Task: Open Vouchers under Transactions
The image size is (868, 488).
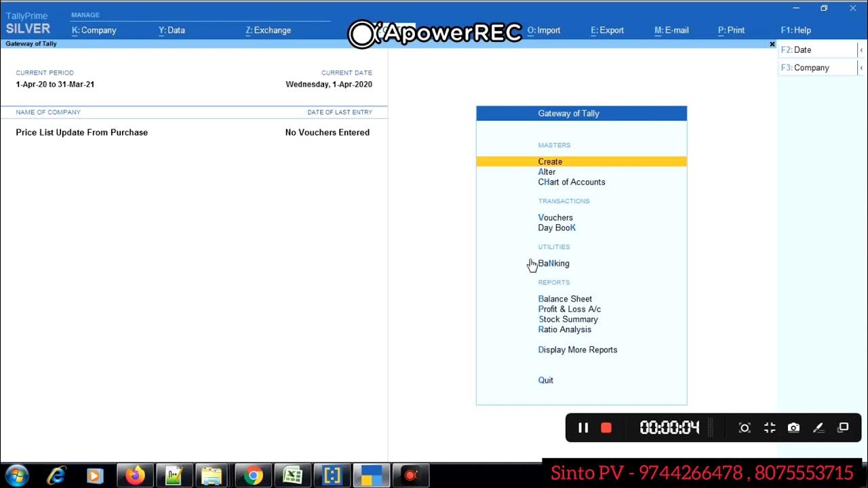Action: [555, 218]
